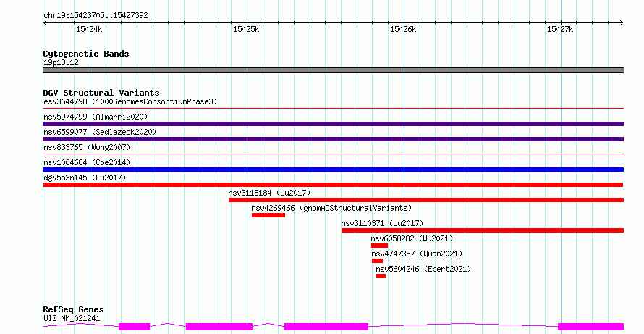Image resolution: width=644 pixels, height=334 pixels.
Task: Click the right arrow of the ruler
Action: [621, 23]
